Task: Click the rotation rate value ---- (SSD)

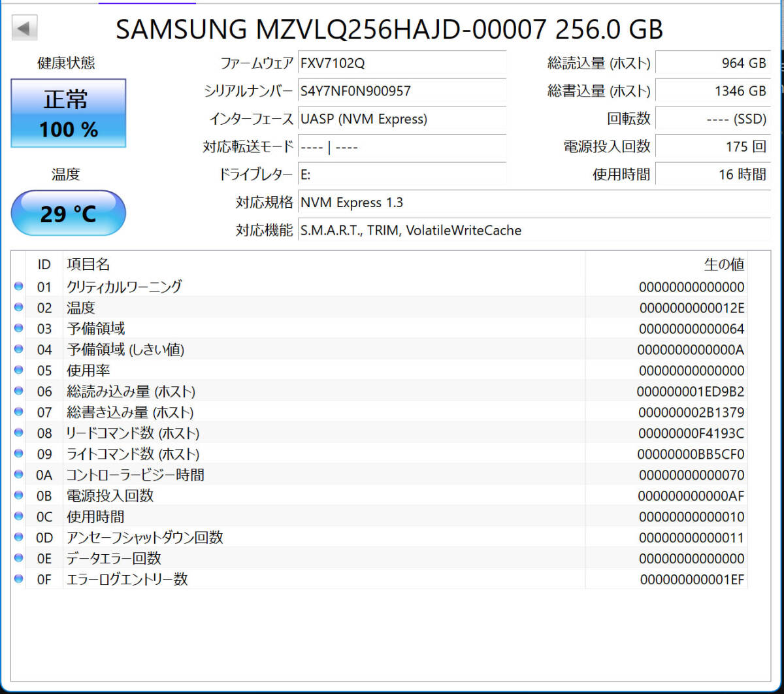Action: [713, 119]
